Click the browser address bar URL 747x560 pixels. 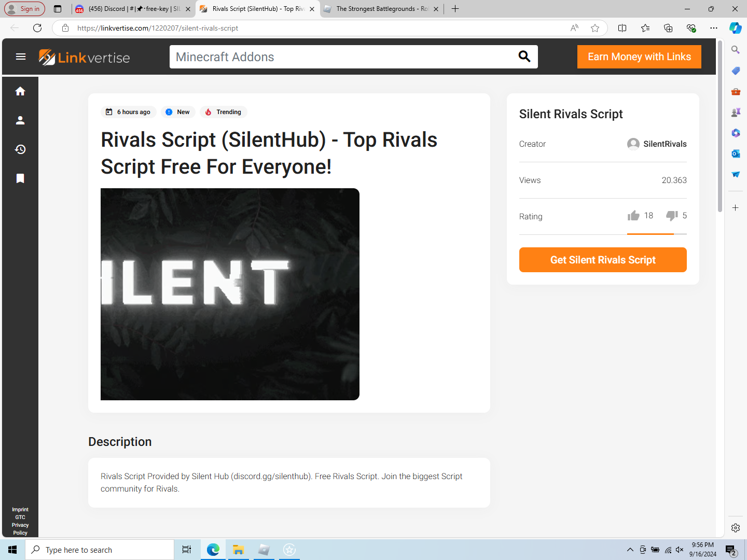tap(158, 28)
